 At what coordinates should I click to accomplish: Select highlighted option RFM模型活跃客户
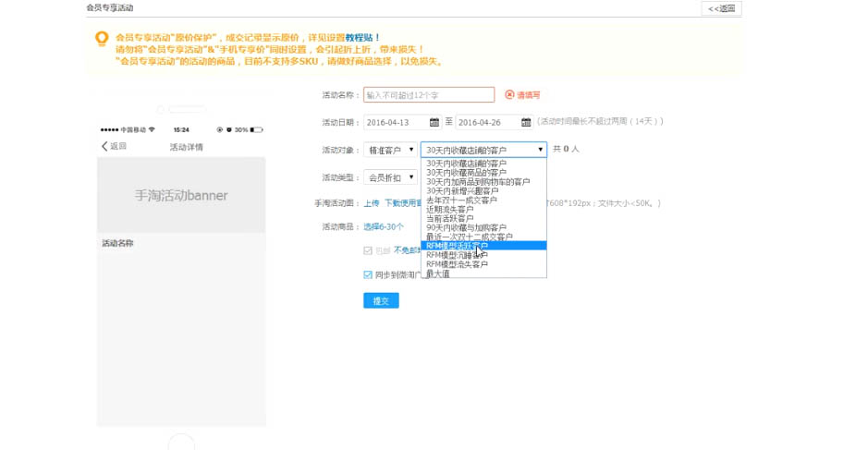pyautogui.click(x=483, y=246)
